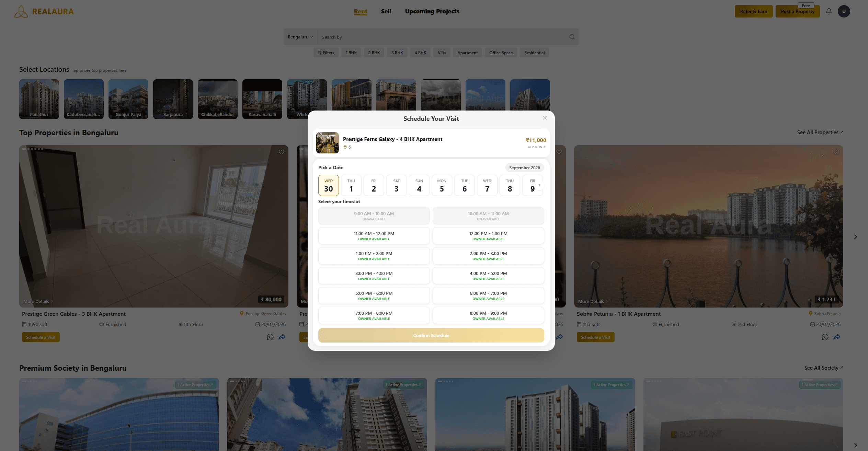Advance the Premium Society carousel
868x451 pixels.
855,445
